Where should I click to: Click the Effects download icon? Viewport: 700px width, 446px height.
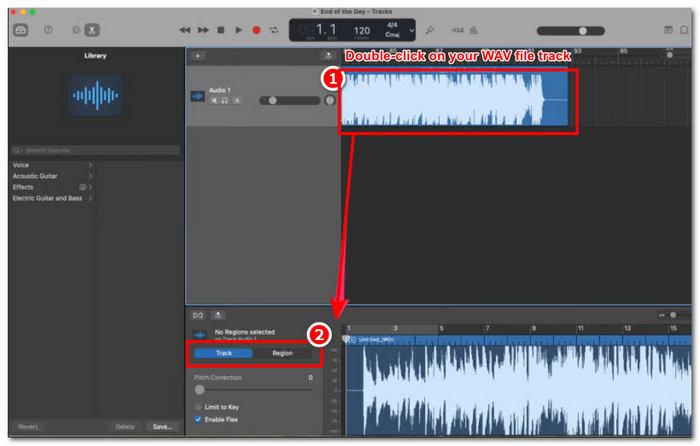point(83,187)
